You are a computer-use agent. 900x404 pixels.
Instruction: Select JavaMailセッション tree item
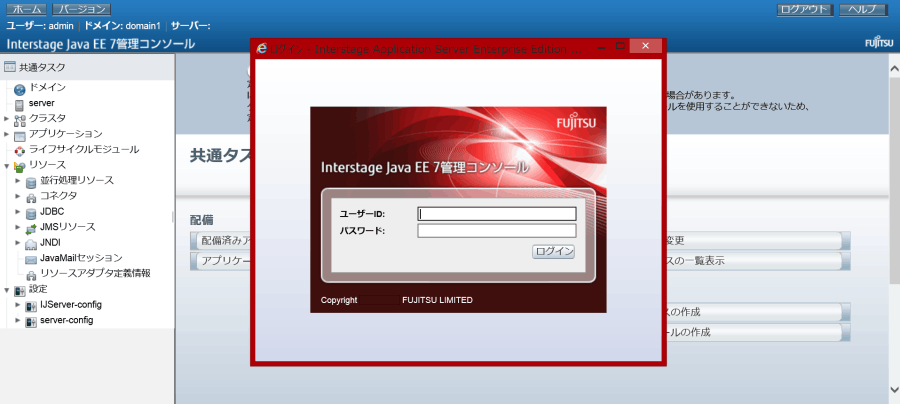coord(81,258)
